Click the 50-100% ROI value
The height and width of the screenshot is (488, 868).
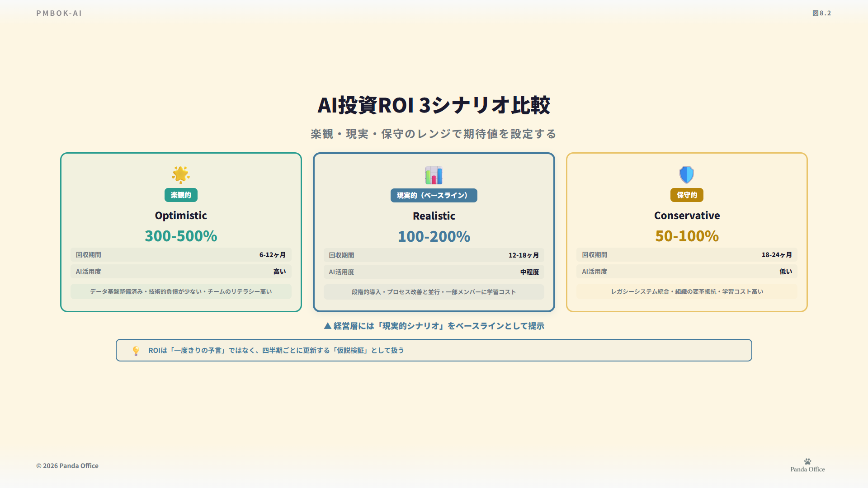pyautogui.click(x=686, y=236)
